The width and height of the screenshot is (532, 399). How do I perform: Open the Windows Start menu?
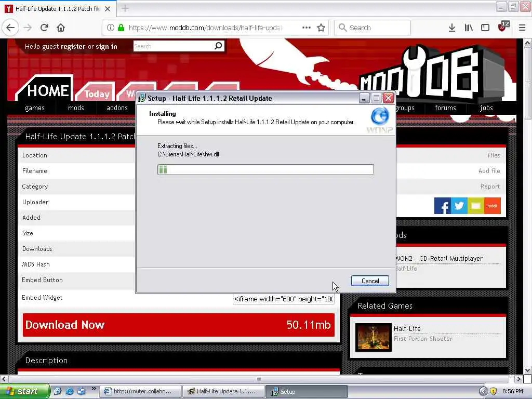coord(24,391)
